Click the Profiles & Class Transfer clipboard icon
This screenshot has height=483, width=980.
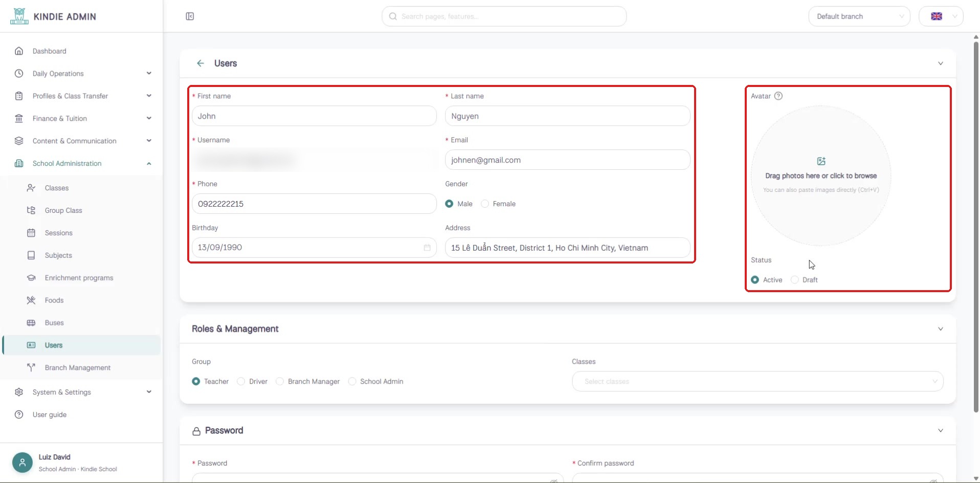pos(19,96)
